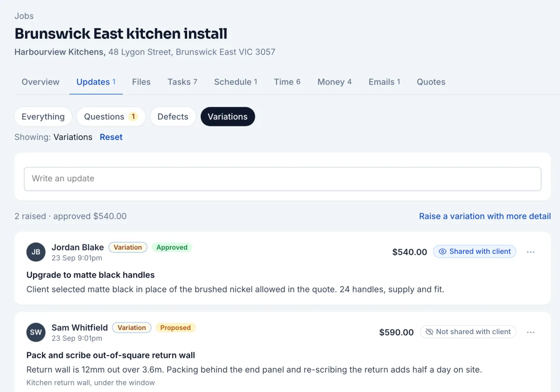560x392 pixels.
Task: Open more options for Jordan Blake's variation
Action: point(531,252)
